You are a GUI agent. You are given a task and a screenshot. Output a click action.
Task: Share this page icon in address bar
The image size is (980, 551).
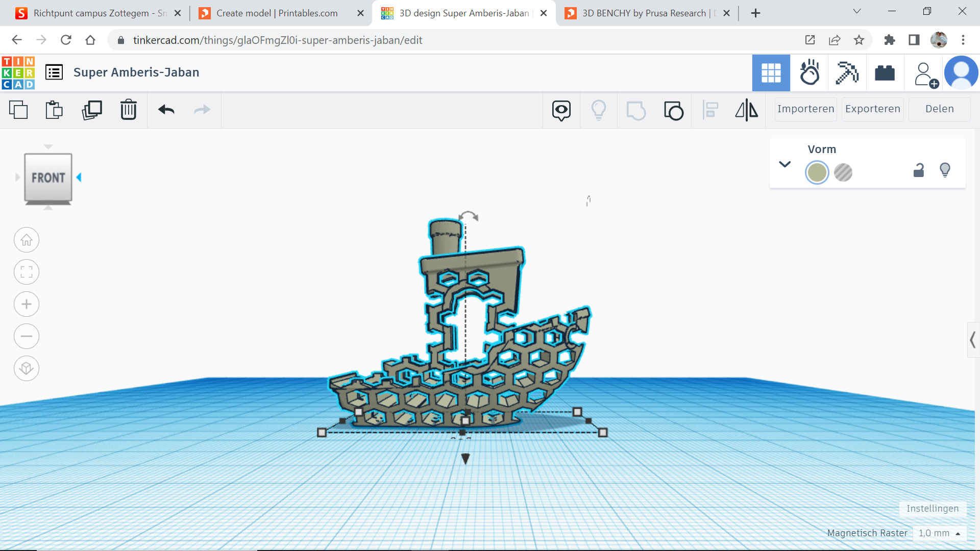coord(835,40)
